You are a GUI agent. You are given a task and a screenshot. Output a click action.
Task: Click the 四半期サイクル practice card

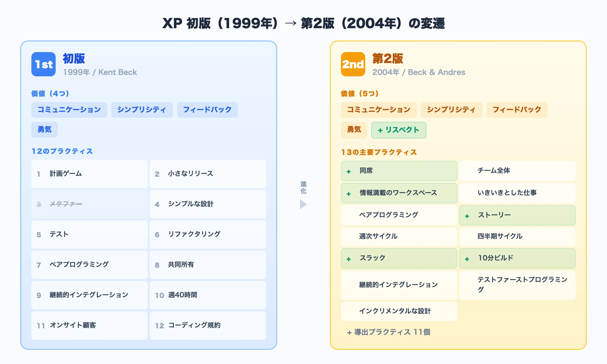click(x=517, y=237)
